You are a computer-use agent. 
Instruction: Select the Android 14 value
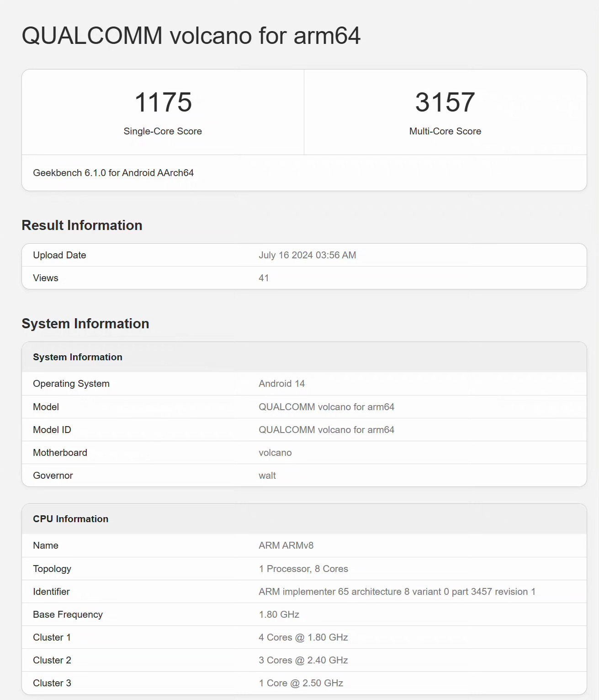tap(282, 384)
